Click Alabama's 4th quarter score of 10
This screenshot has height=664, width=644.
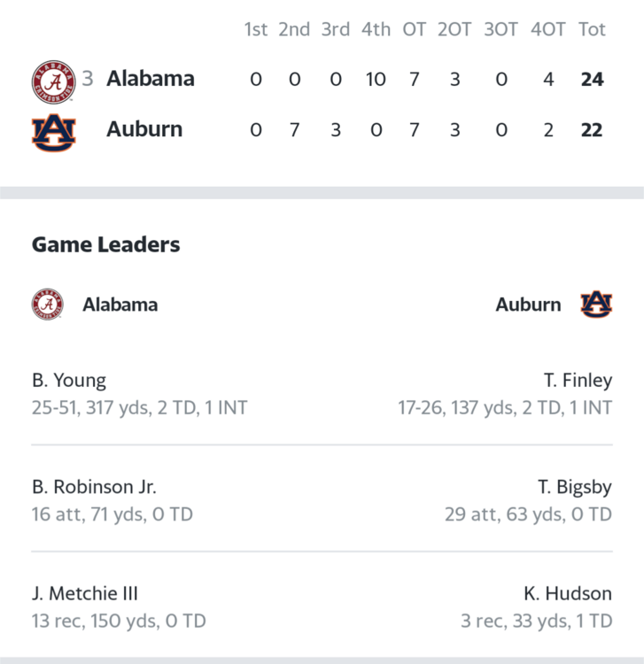(376, 79)
